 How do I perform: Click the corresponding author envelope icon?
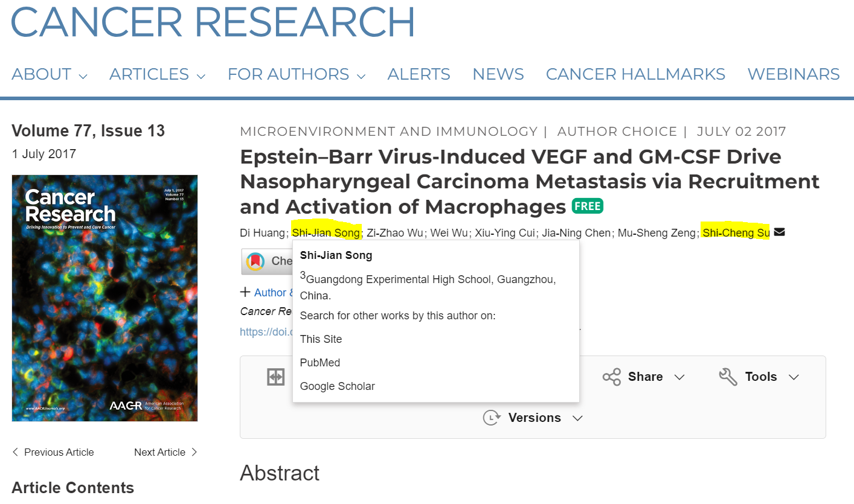point(779,232)
